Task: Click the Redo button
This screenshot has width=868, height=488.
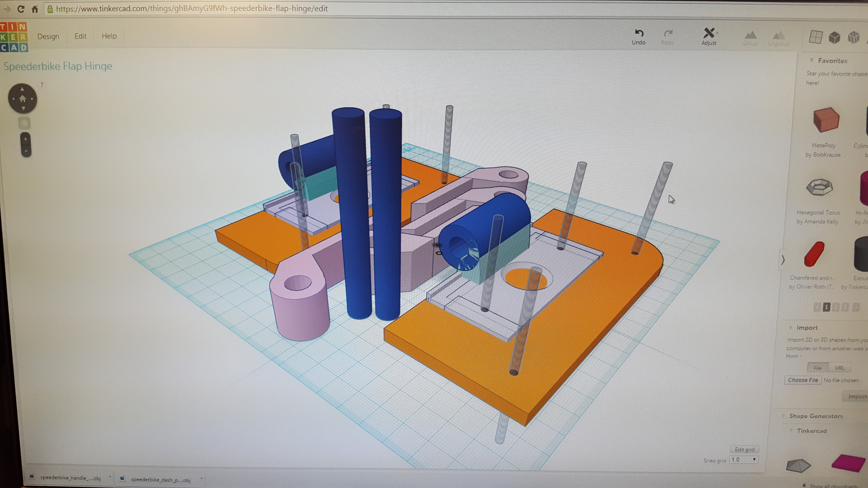Action: (668, 37)
